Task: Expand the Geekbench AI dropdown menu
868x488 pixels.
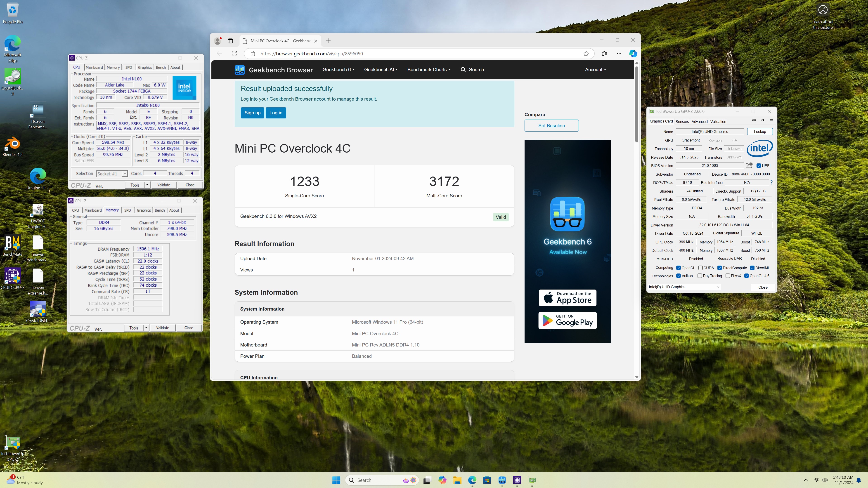Action: coord(381,70)
